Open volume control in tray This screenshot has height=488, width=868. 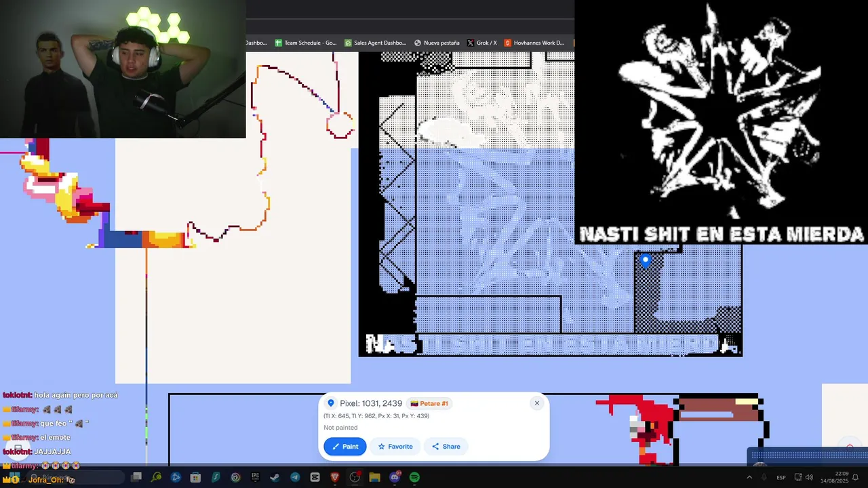click(x=809, y=477)
